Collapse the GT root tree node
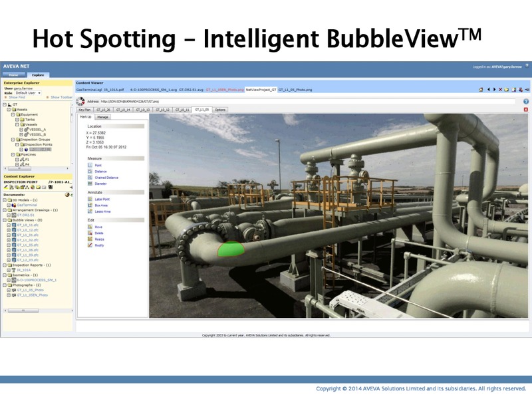Viewport: 532px width, 399px height. tap(5, 104)
